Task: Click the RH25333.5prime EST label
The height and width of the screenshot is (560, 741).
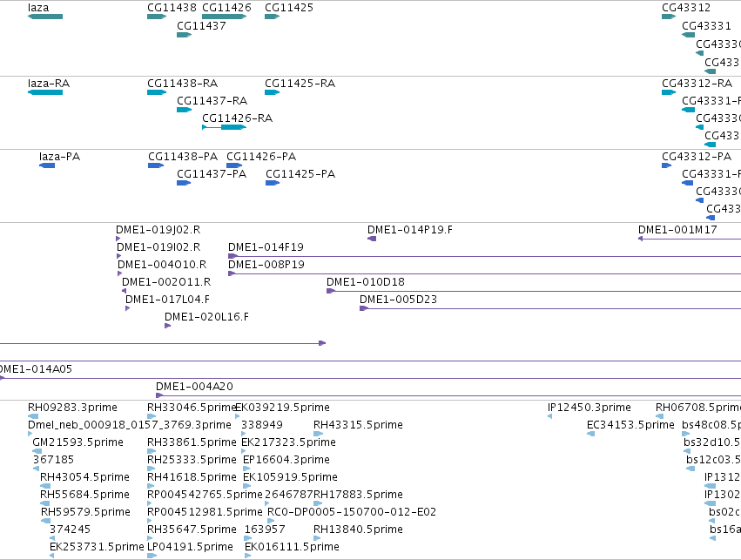Action: [192, 461]
